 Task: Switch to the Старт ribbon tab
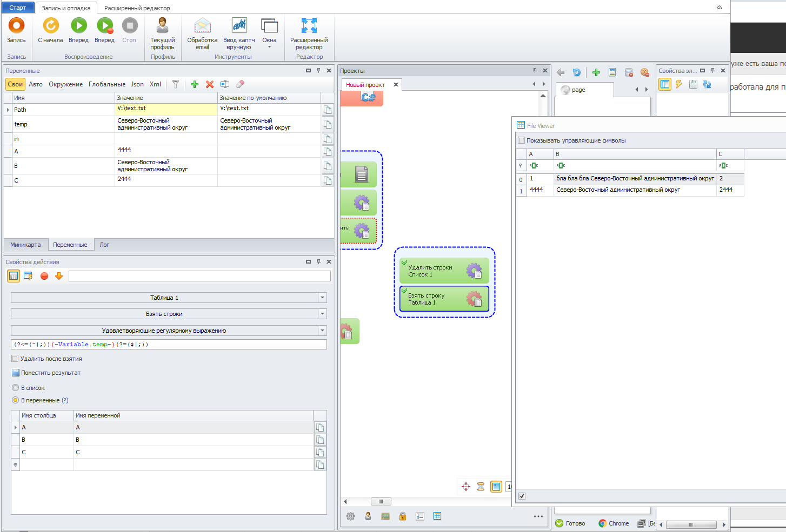pos(18,8)
